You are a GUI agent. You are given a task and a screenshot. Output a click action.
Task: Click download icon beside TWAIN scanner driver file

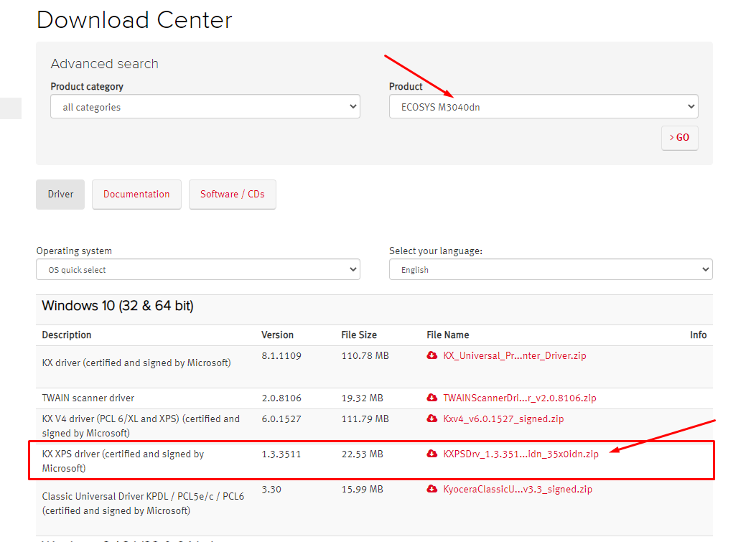coord(432,398)
